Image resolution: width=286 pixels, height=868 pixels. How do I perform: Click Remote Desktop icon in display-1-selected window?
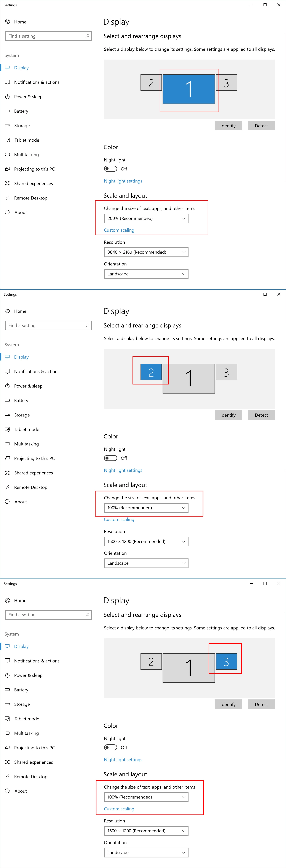[7, 198]
